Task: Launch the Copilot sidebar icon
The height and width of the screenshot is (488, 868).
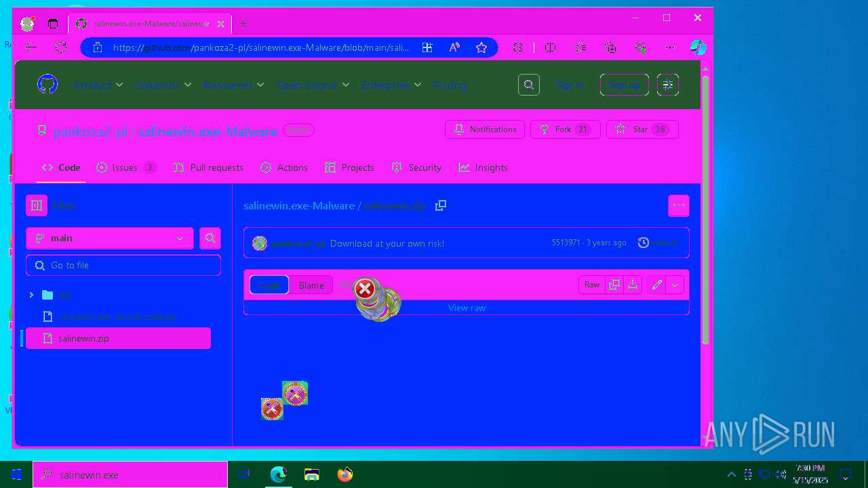Action: click(698, 47)
